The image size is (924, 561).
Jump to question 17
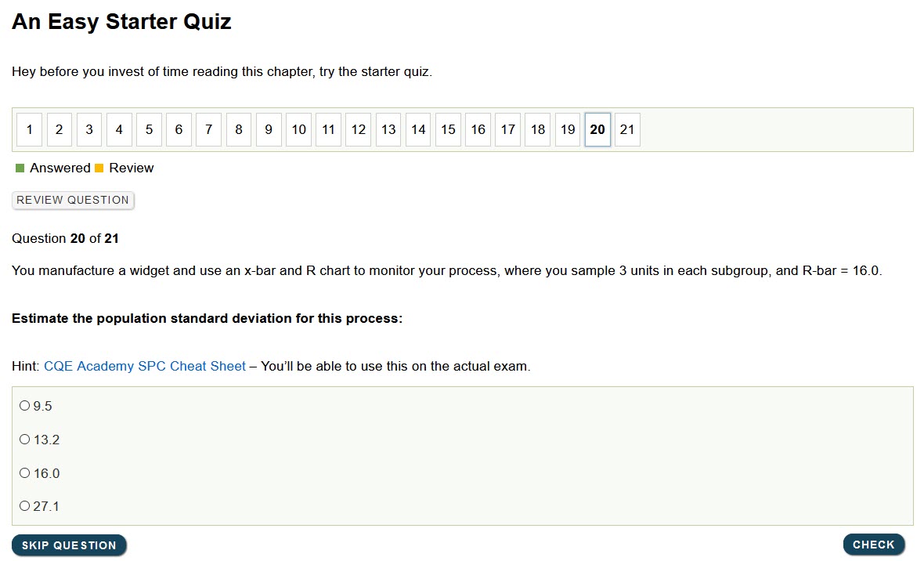pyautogui.click(x=508, y=130)
